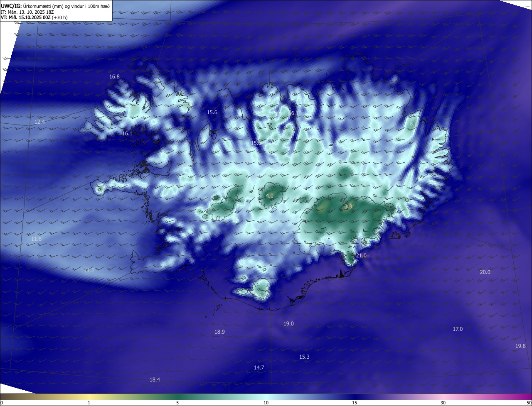Viewport: 532px width, 406px height.
Task: Click the 15 tick on the color scale
Action: (x=355, y=403)
